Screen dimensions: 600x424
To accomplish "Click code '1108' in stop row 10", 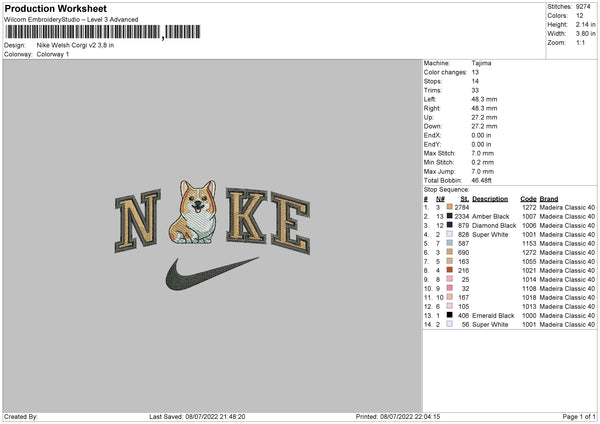I will point(529,289).
